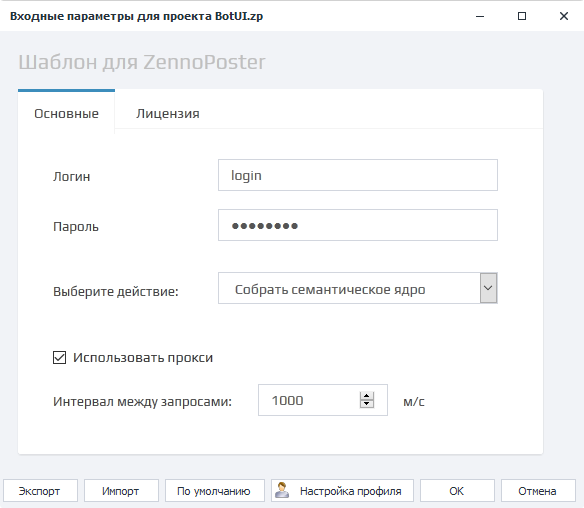The image size is (584, 508).
Task: Confirm with the OK button
Action: [x=457, y=491]
